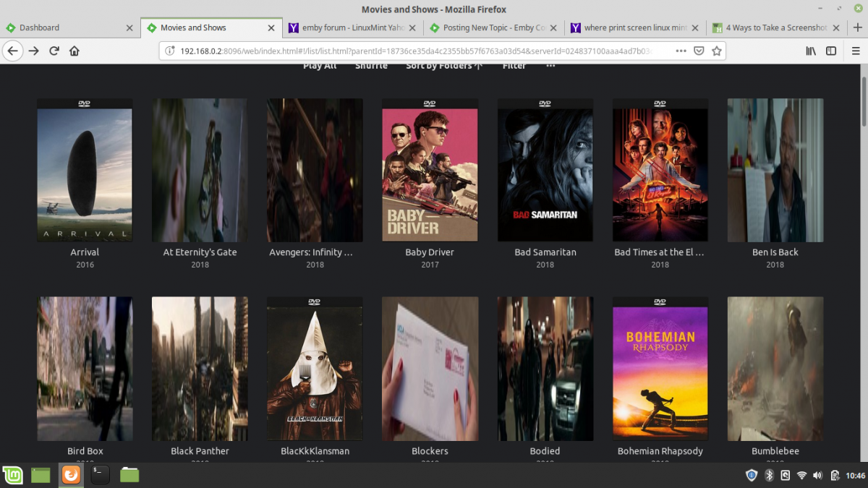Click the Shuffle button

tap(371, 66)
